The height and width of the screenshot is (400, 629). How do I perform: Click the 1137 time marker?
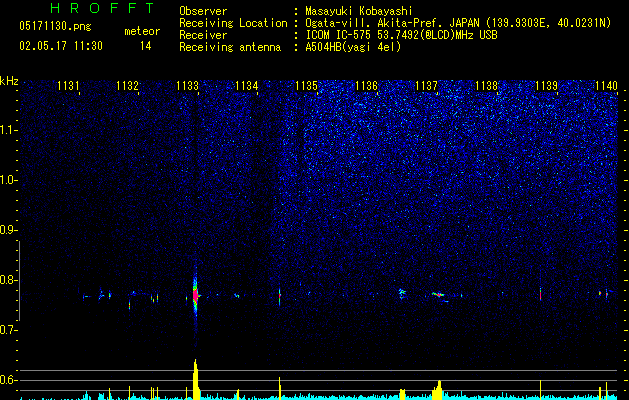pos(426,86)
